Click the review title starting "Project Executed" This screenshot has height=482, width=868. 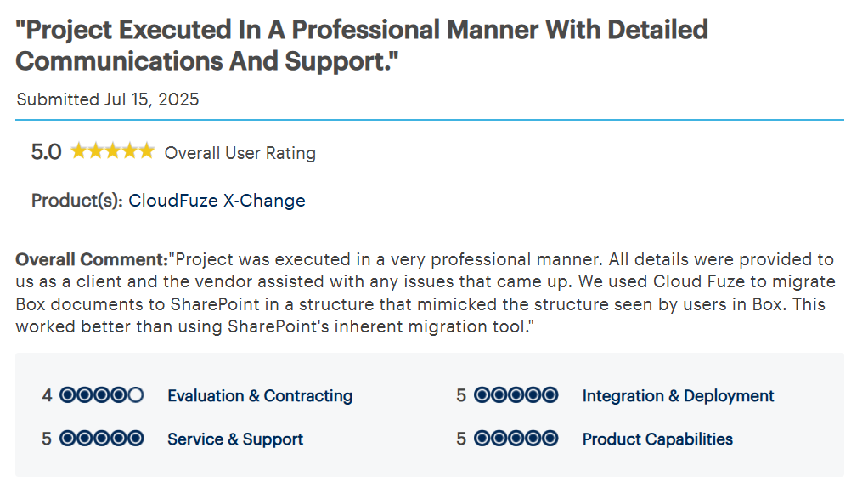[362, 45]
